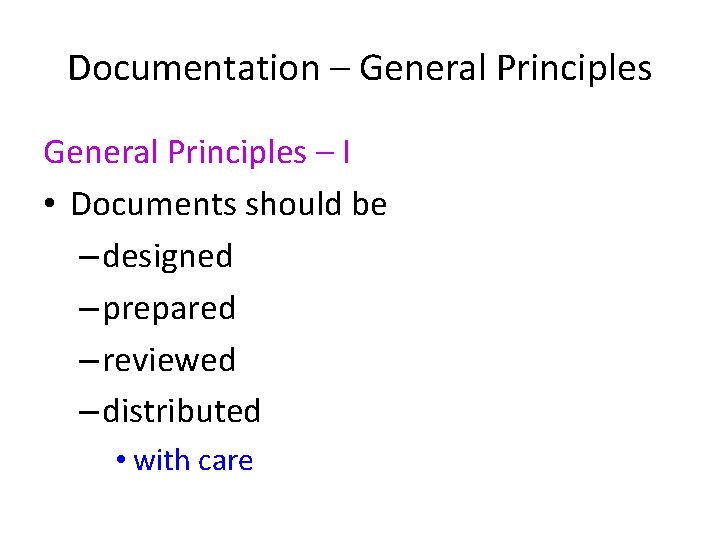Click the dash in the slide title

coord(338,71)
